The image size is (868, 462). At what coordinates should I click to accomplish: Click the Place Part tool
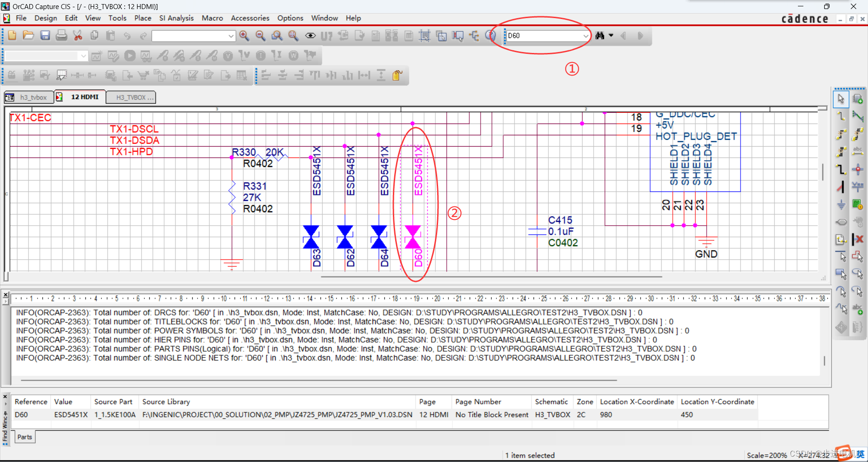click(x=858, y=99)
